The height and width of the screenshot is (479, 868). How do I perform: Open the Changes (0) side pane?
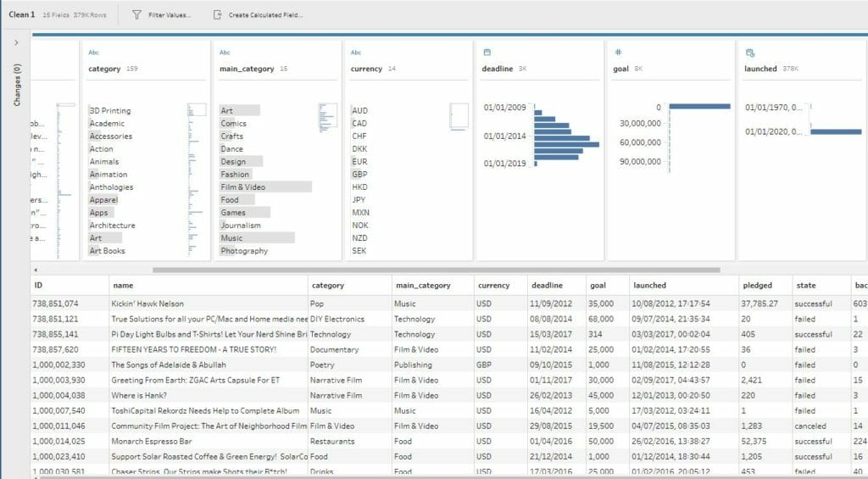point(16,86)
